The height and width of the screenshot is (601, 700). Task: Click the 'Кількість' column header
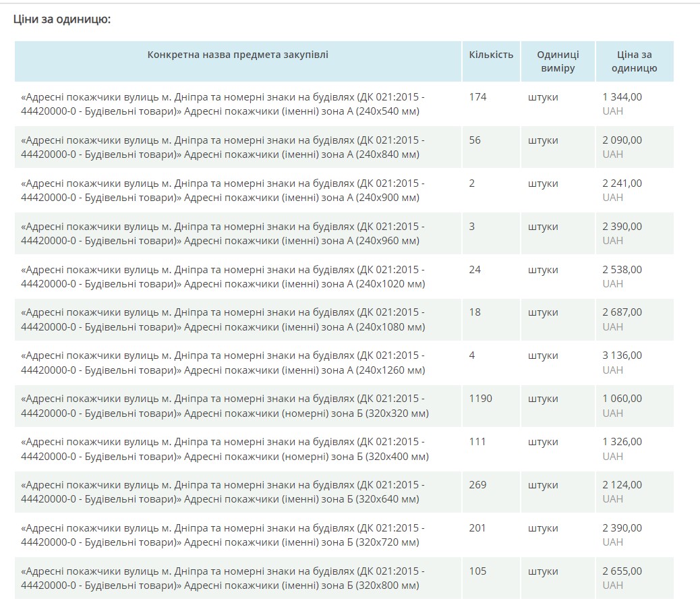[x=491, y=55]
